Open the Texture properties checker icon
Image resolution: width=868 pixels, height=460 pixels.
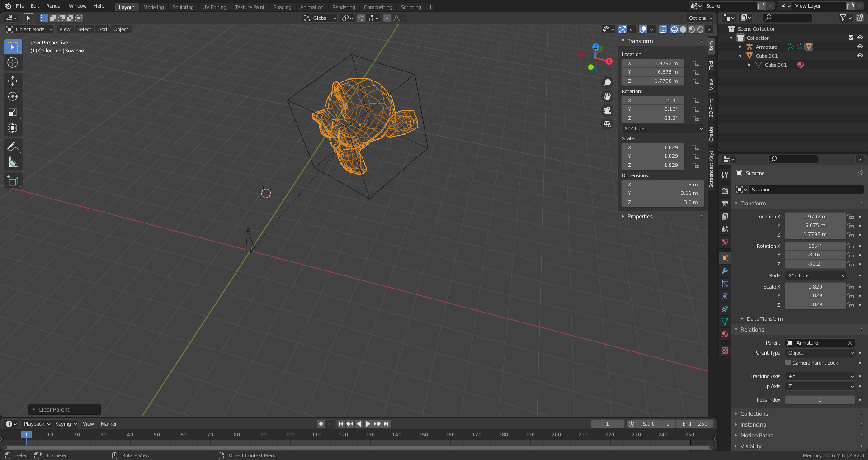coord(725,351)
